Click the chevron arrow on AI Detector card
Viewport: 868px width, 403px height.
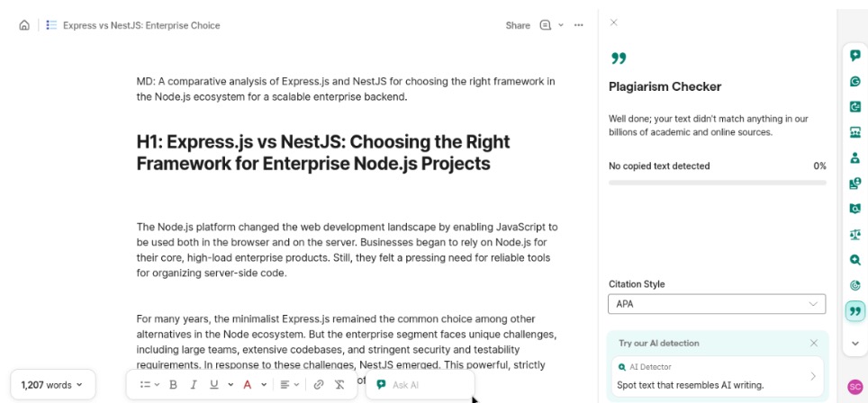point(813,376)
